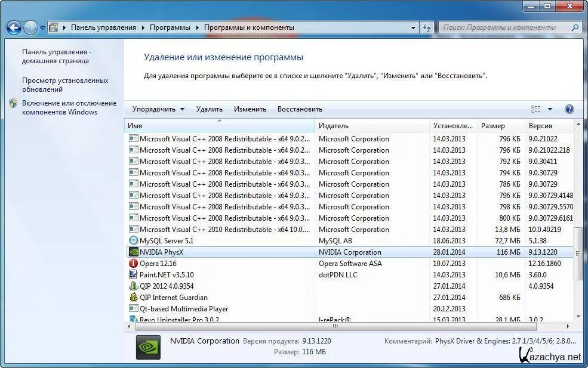Image resolution: width=588 pixels, height=368 pixels.
Task: Click the Восстановить toolbar button
Action: pyautogui.click(x=300, y=109)
